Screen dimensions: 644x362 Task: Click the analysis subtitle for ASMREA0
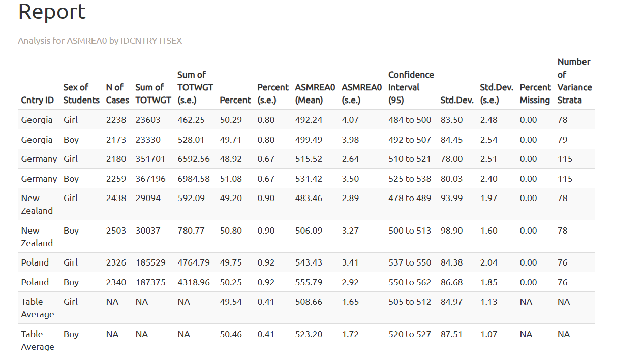coord(100,41)
